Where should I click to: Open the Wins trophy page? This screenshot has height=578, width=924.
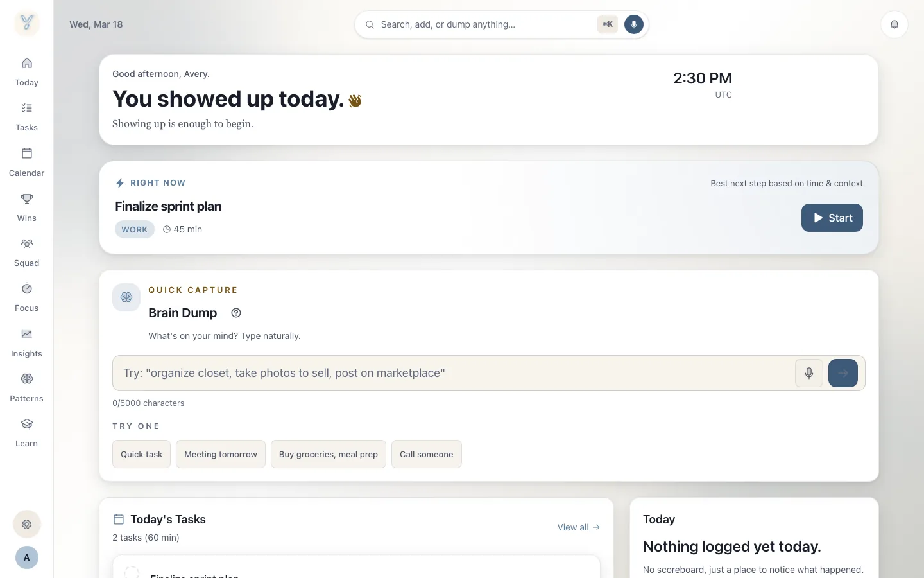click(x=26, y=207)
